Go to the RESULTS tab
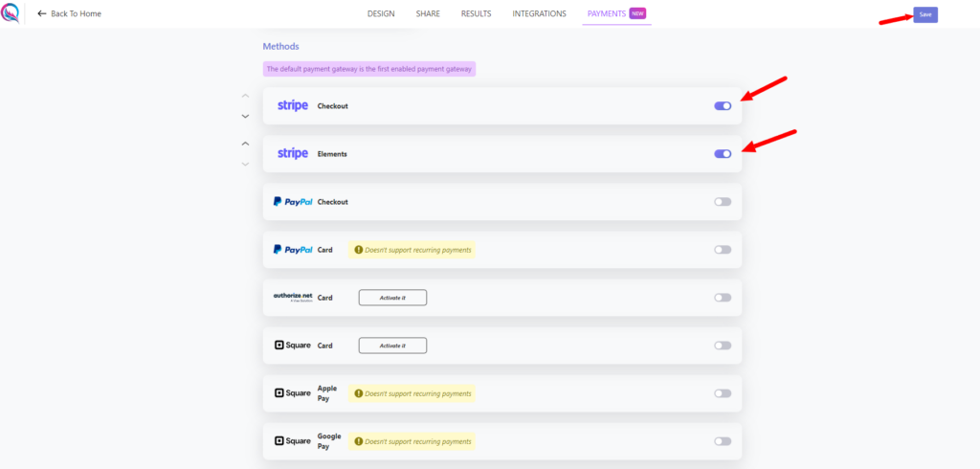This screenshot has width=980, height=469. click(477, 13)
